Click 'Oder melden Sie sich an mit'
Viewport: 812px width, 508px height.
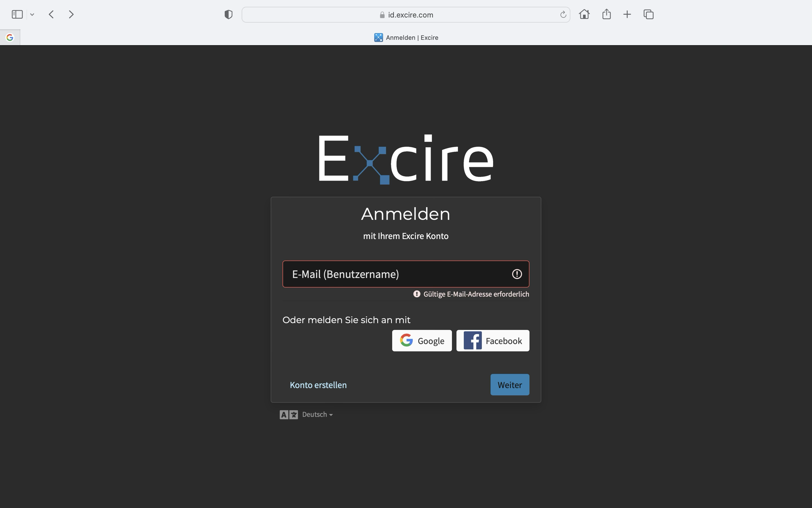pyautogui.click(x=346, y=320)
